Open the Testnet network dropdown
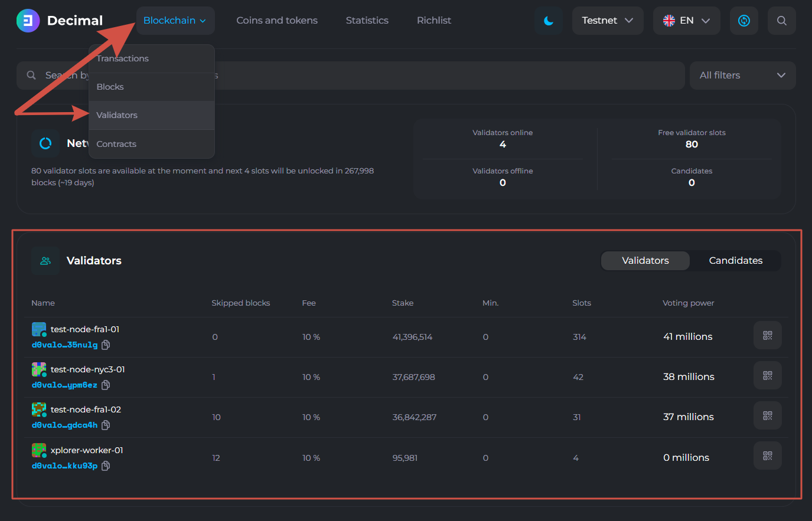Screen dimensions: 812x521 [608, 21]
